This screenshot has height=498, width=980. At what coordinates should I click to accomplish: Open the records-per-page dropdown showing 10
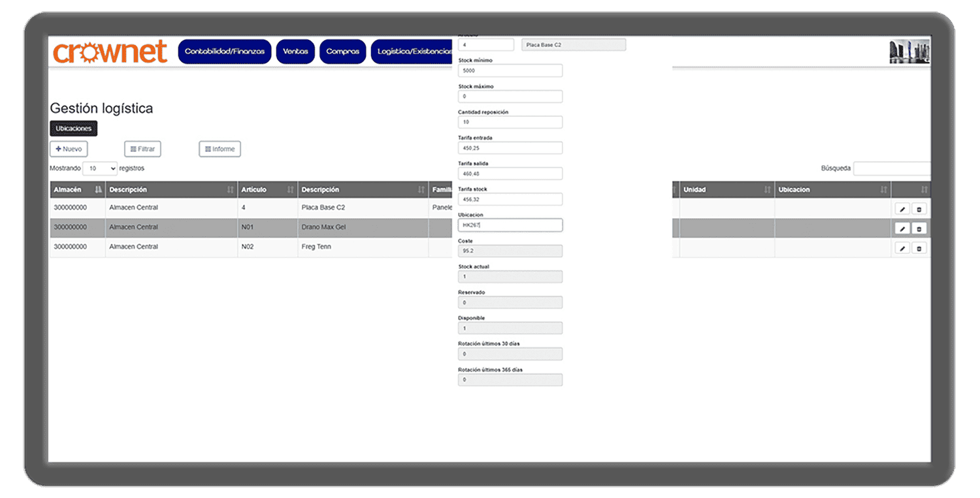click(100, 168)
